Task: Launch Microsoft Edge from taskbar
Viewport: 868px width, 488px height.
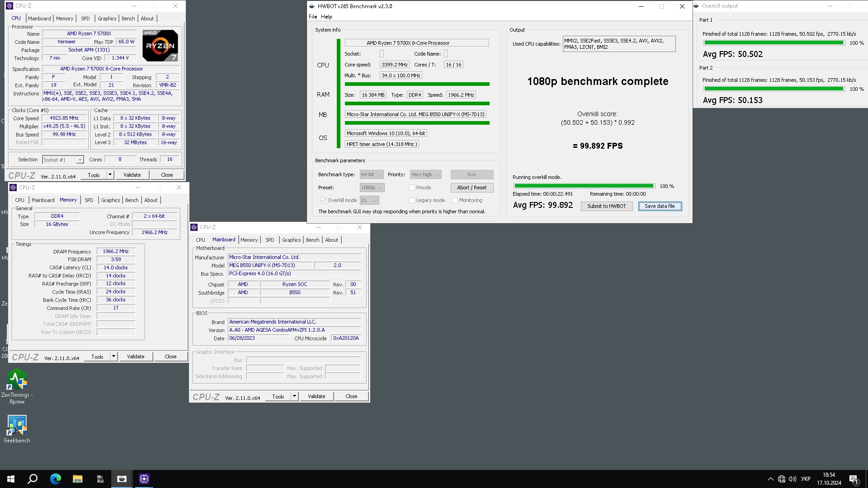Action: 55,479
